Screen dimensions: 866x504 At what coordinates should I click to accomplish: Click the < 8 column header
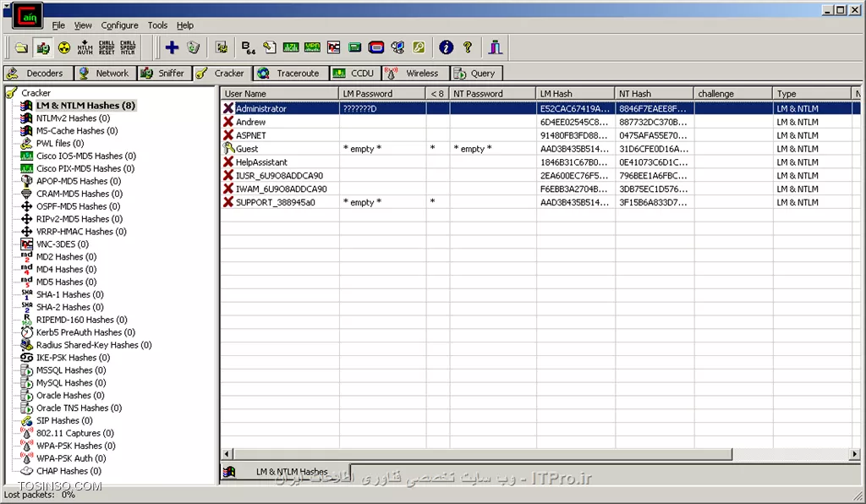(x=438, y=94)
